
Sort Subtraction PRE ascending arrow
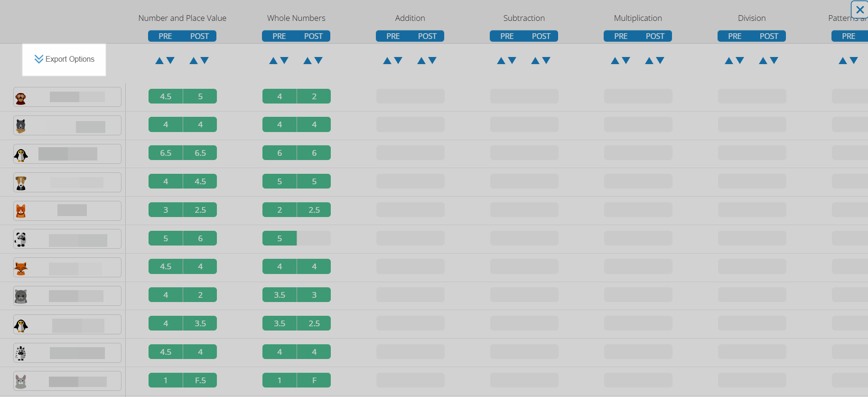pyautogui.click(x=501, y=60)
